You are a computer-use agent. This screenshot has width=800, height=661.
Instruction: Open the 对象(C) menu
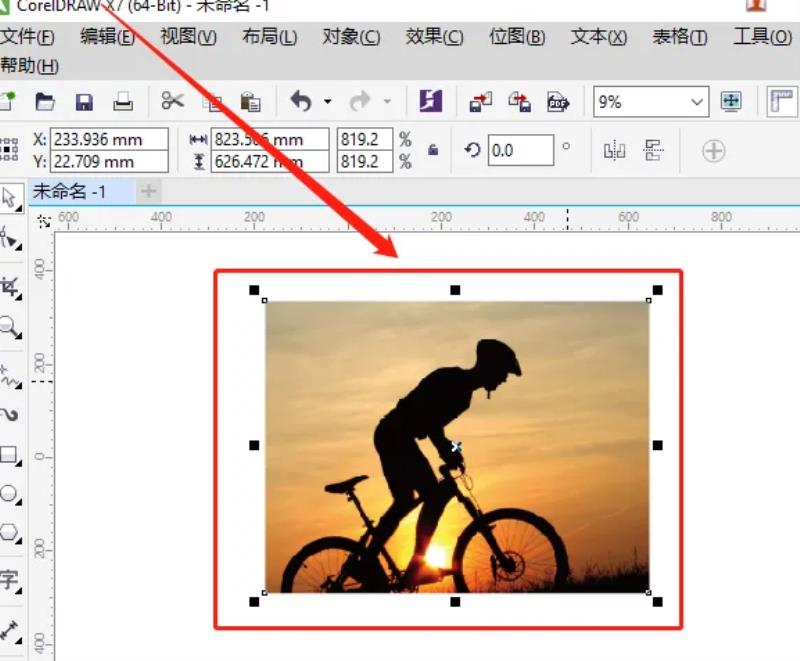[x=351, y=37]
